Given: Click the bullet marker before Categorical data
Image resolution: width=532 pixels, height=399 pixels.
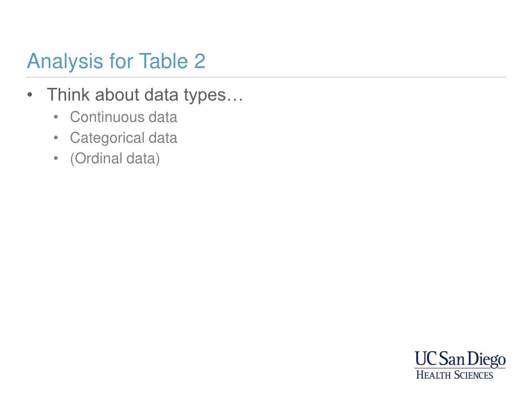Looking at the screenshot, I should coord(56,138).
